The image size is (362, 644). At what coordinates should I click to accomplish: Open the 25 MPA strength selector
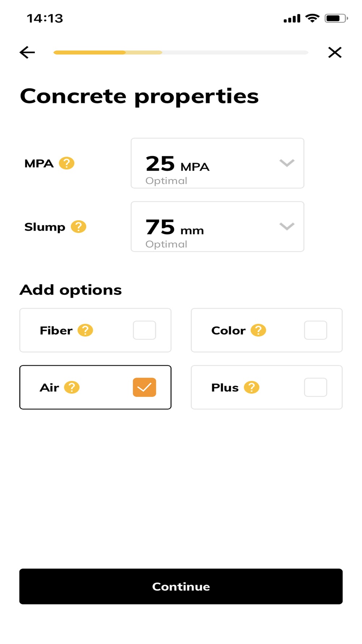[x=218, y=163]
